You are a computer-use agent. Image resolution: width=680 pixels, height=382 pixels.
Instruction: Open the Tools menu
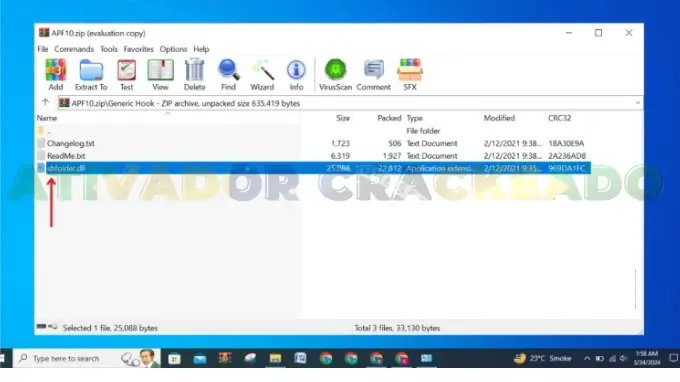click(109, 49)
